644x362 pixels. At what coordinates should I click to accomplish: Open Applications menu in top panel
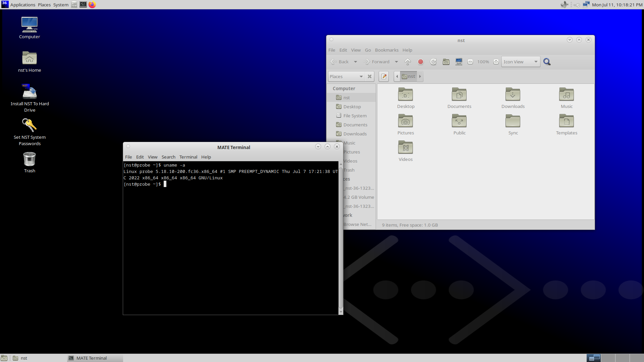[22, 5]
